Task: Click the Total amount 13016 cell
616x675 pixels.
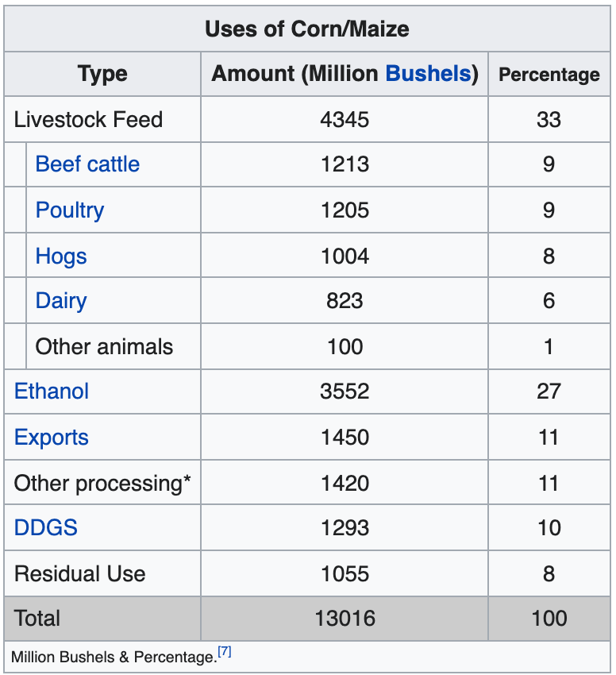Action: point(345,619)
